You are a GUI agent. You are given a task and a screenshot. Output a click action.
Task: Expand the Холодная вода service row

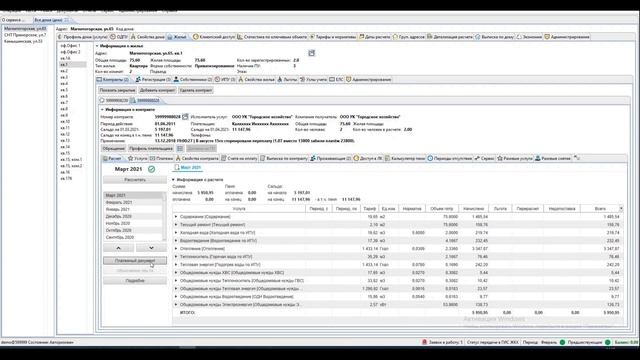pos(176,233)
